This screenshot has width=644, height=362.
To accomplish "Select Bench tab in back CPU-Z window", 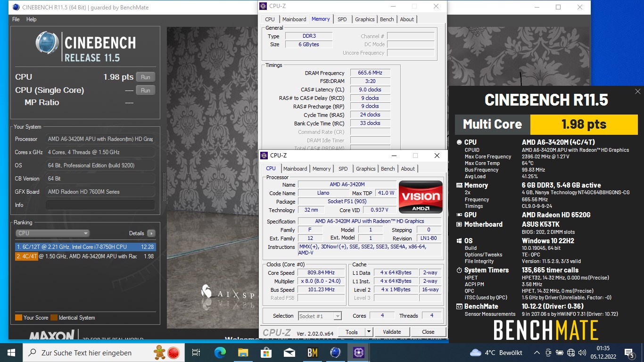I will 387,19.
